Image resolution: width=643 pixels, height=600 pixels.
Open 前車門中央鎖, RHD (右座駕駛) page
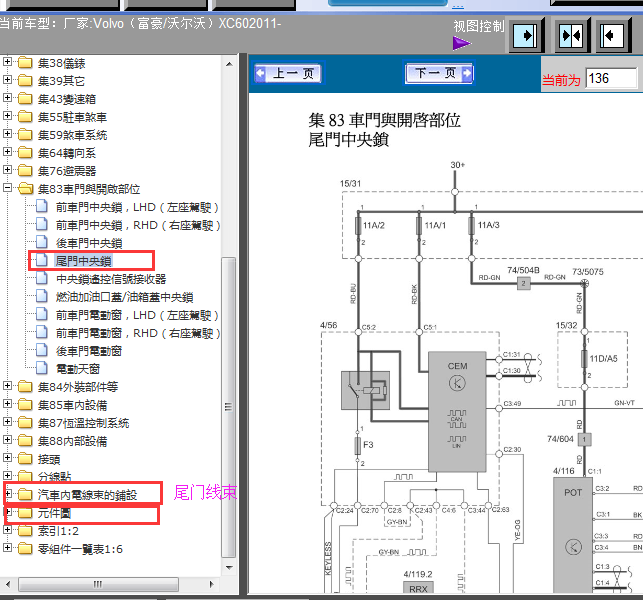tap(138, 225)
